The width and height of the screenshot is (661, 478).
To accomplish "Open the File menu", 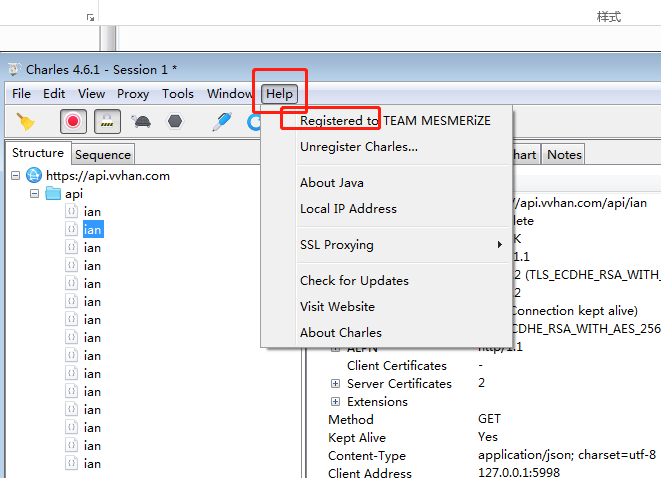I will 21,94.
